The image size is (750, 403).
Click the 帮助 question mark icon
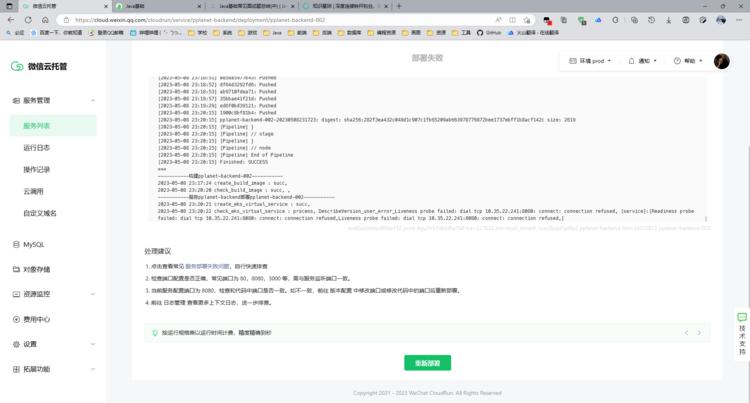[x=677, y=61]
